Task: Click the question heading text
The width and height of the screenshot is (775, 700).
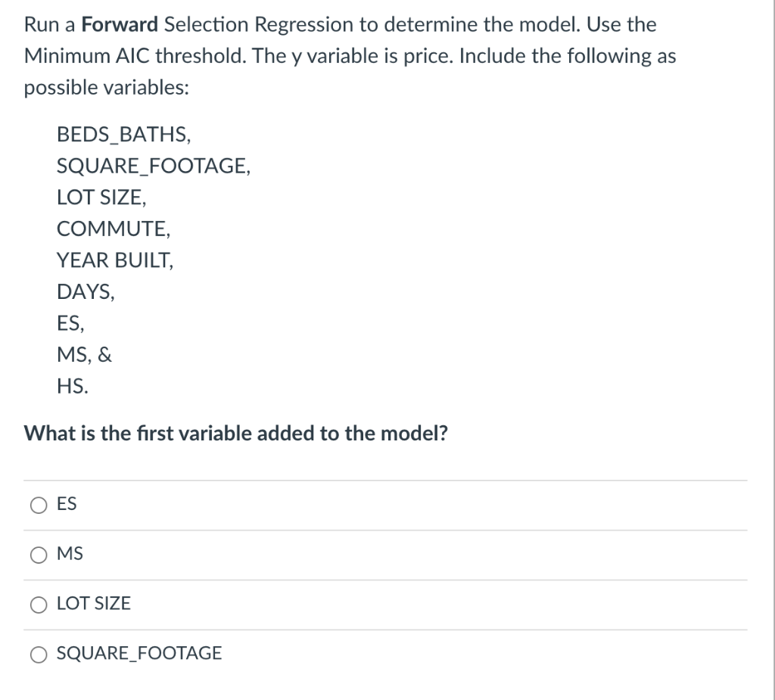Action: [235, 433]
